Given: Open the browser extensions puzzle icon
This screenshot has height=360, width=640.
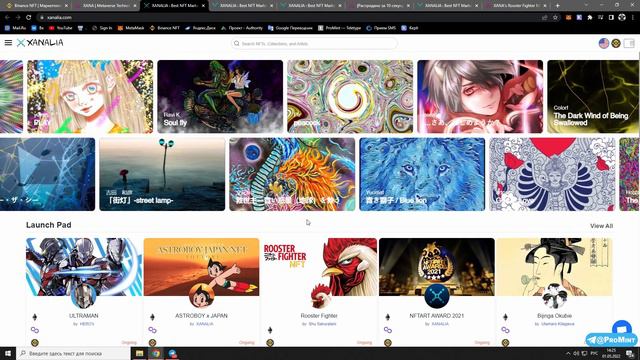Looking at the screenshot, I should pyautogui.click(x=590, y=18).
